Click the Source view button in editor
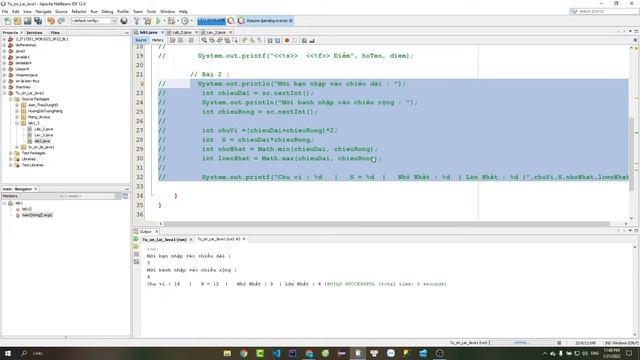 (x=141, y=40)
